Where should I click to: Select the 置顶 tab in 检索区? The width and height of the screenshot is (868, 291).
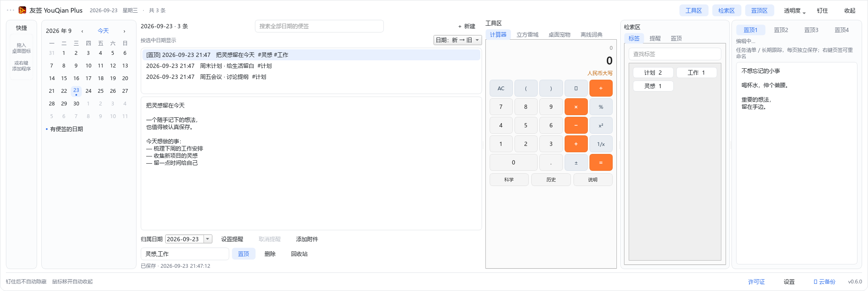click(x=676, y=38)
